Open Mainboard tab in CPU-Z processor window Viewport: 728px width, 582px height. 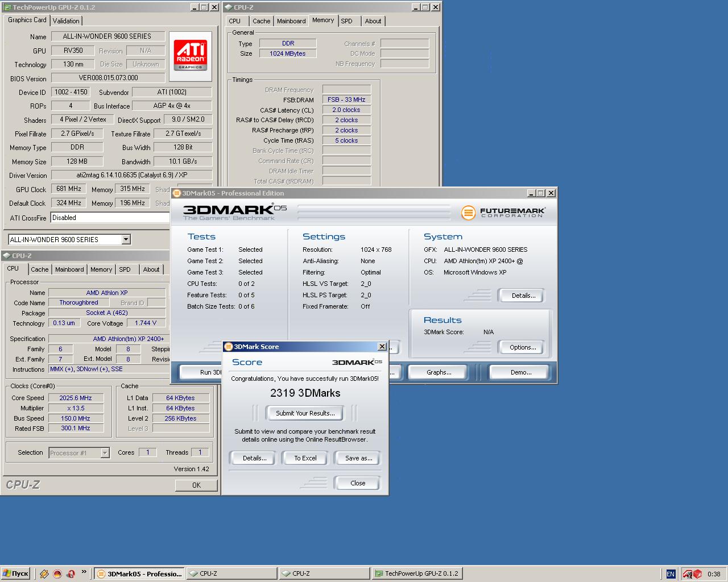(69, 269)
